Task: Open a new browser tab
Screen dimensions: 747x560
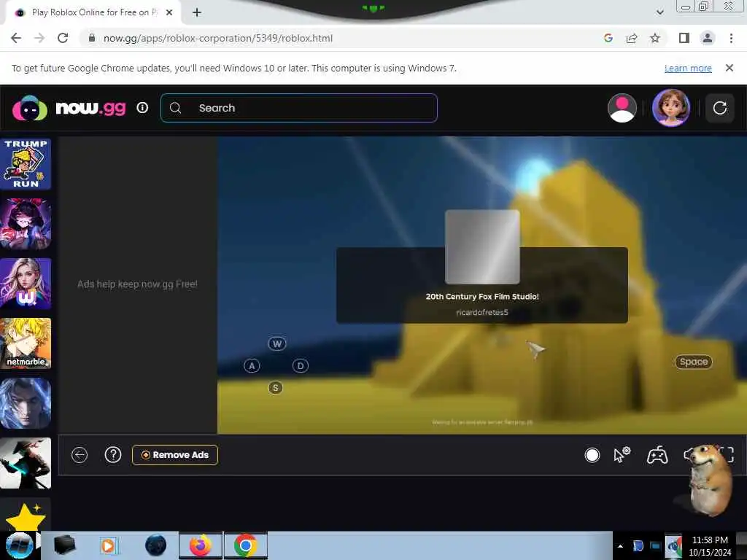Action: pos(197,12)
